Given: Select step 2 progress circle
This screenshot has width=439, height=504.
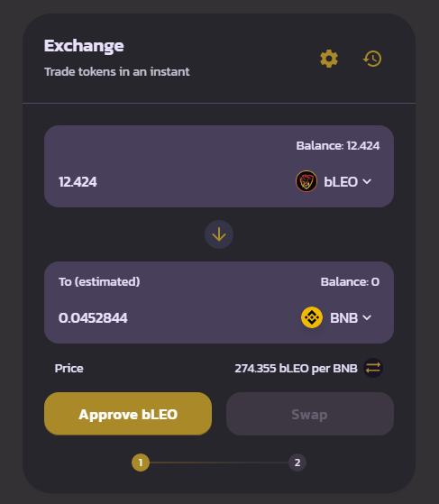Looking at the screenshot, I should click(297, 463).
